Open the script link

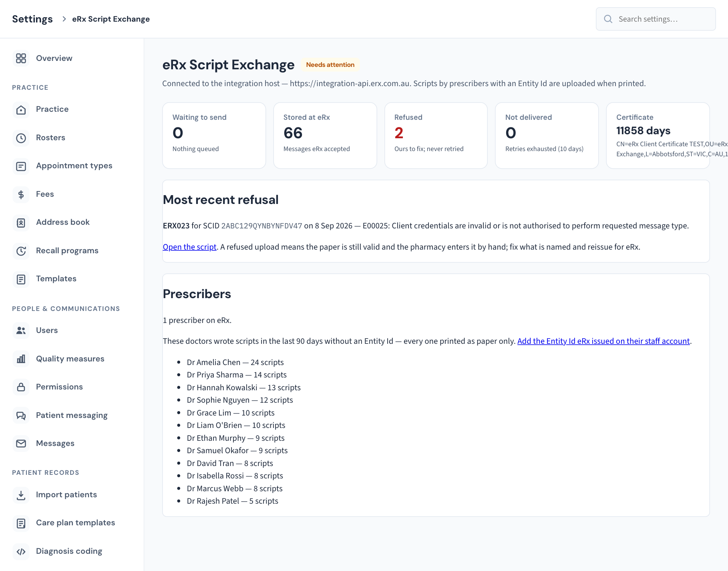(189, 247)
